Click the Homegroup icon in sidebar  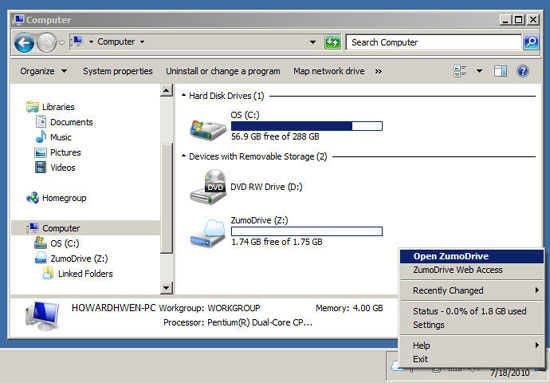tap(33, 198)
